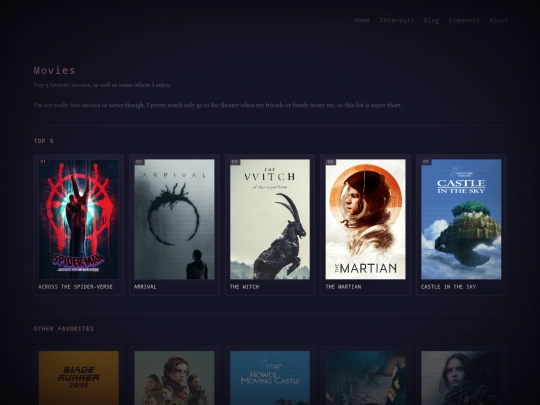Click the 'ARRIVAL' caption text
Viewport: 540px width, 405px height.
tap(145, 287)
